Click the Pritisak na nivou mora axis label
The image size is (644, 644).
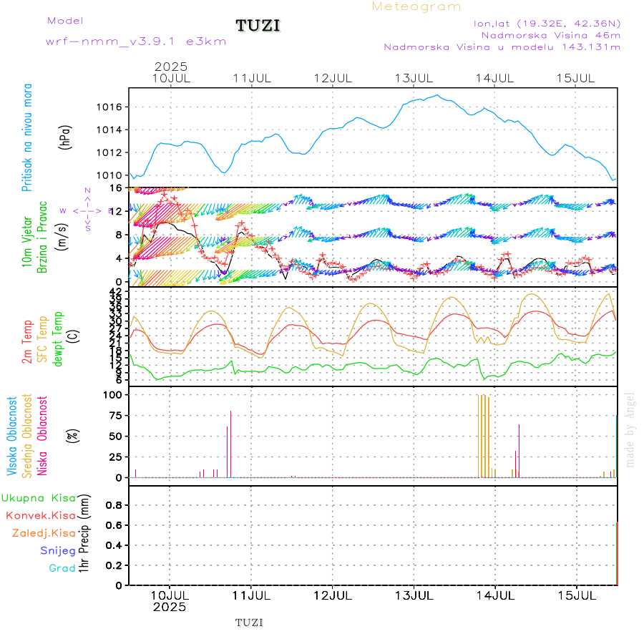point(28,137)
